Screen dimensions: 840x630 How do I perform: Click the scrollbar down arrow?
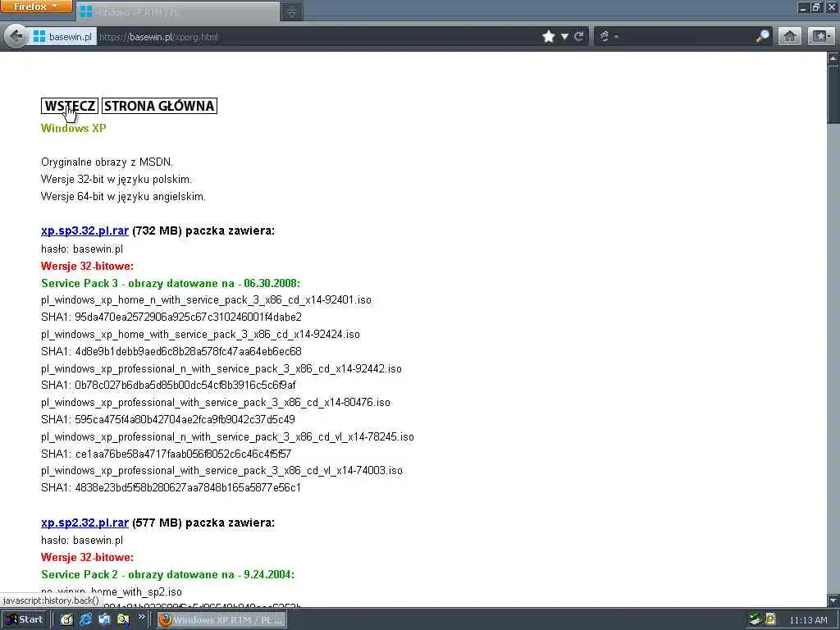coord(833,600)
